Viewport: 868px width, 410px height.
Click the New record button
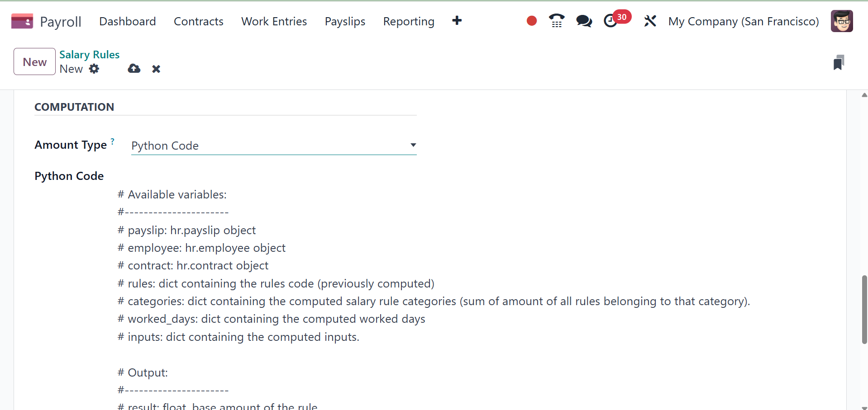pyautogui.click(x=34, y=61)
